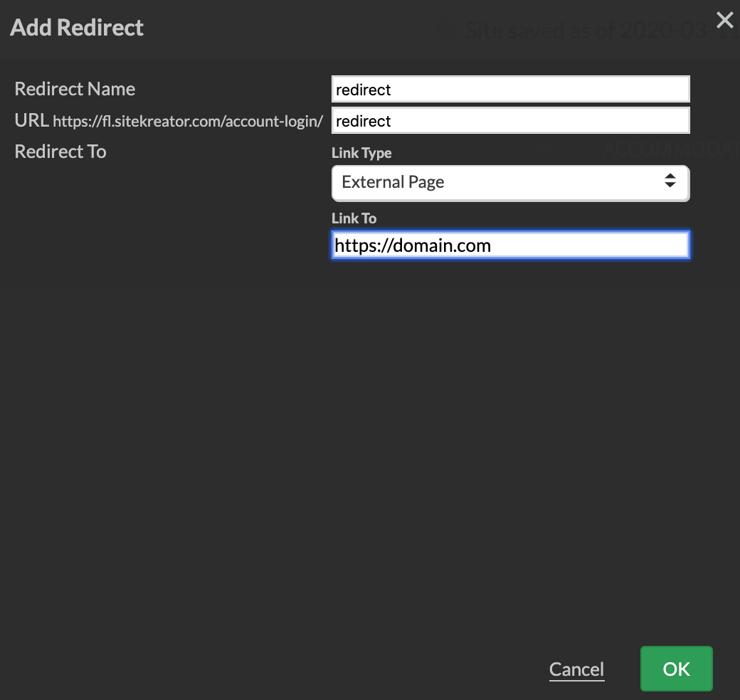Click the Link Type label

point(361,153)
